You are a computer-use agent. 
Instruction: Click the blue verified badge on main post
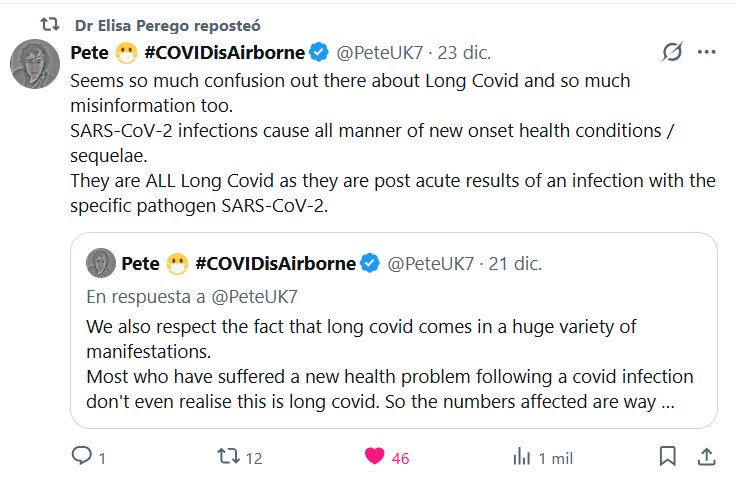coord(319,52)
